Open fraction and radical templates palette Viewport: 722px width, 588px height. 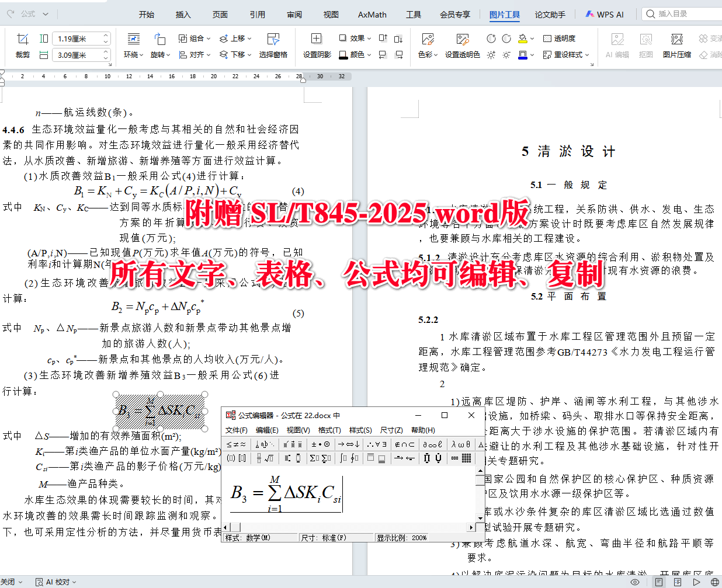(265, 458)
